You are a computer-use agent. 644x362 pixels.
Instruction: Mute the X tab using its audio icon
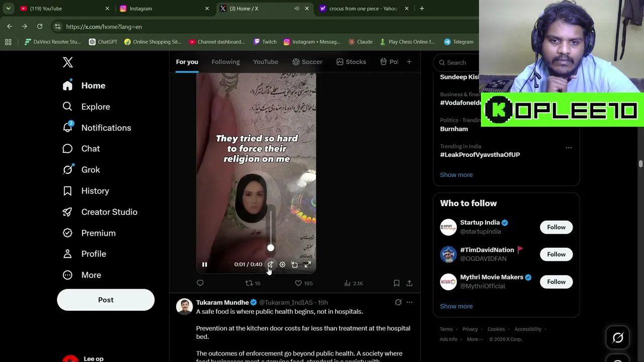pyautogui.click(x=297, y=9)
